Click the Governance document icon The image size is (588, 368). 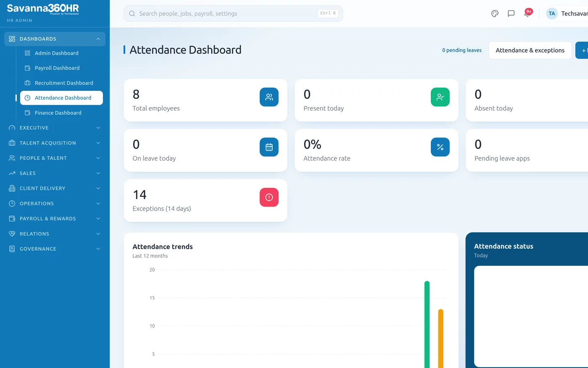(12, 249)
